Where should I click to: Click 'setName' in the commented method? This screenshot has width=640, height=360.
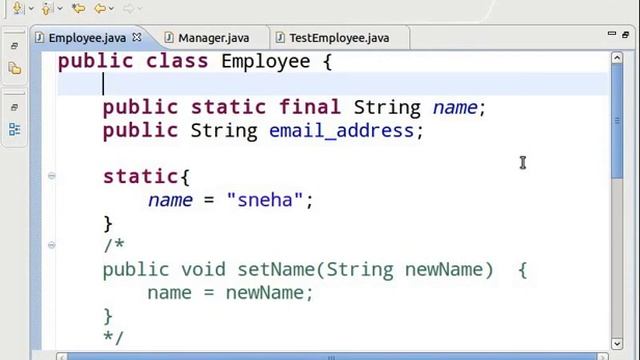(x=276, y=269)
